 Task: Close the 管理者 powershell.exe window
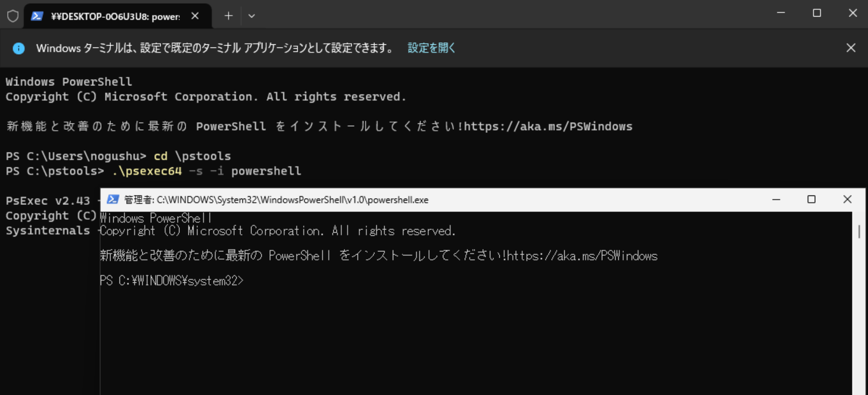(847, 200)
